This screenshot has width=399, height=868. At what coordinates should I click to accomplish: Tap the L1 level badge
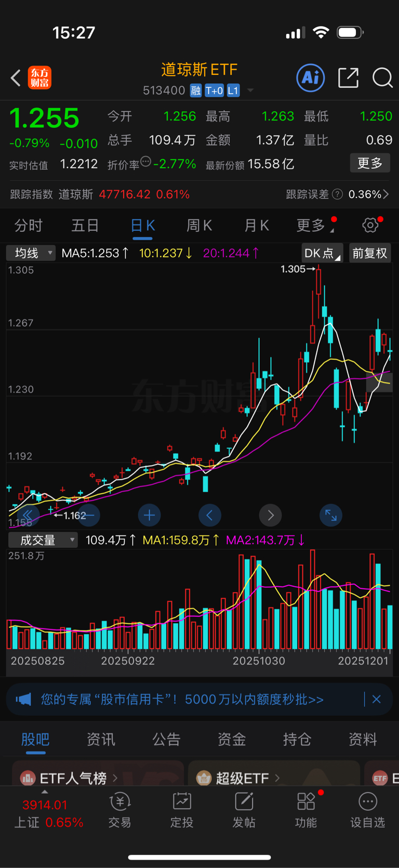click(x=233, y=91)
